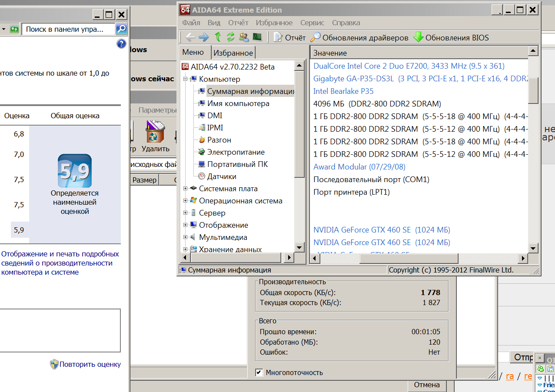Select the 4096 МБ (DDR2-800 DDR2 SDRAM) row
The image size is (555, 392).
coord(377,104)
